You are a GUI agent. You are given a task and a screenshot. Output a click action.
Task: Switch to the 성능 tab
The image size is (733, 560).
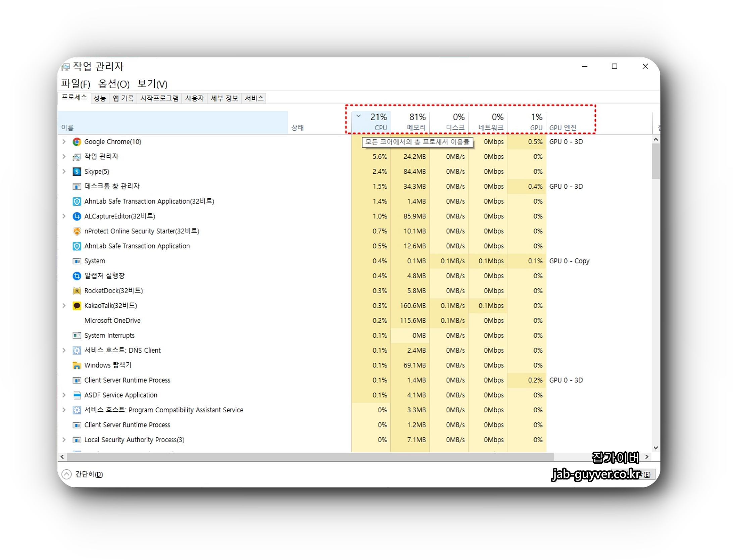click(x=100, y=98)
